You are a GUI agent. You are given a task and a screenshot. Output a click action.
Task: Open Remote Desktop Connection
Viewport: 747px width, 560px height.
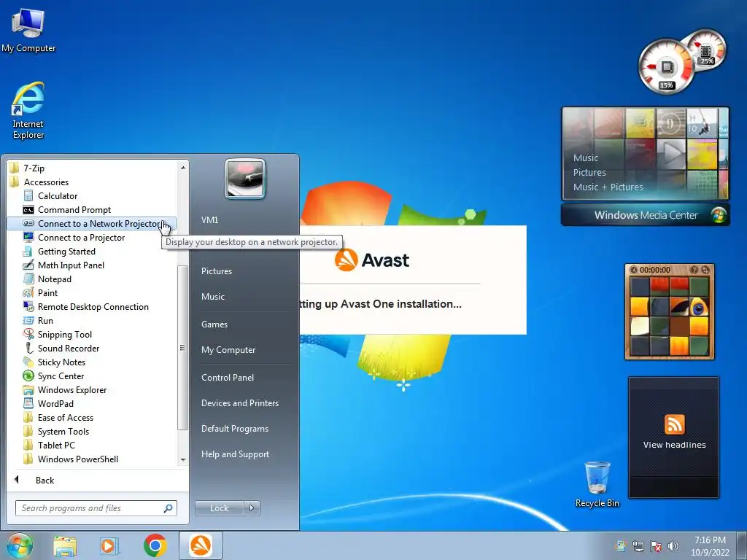point(93,307)
